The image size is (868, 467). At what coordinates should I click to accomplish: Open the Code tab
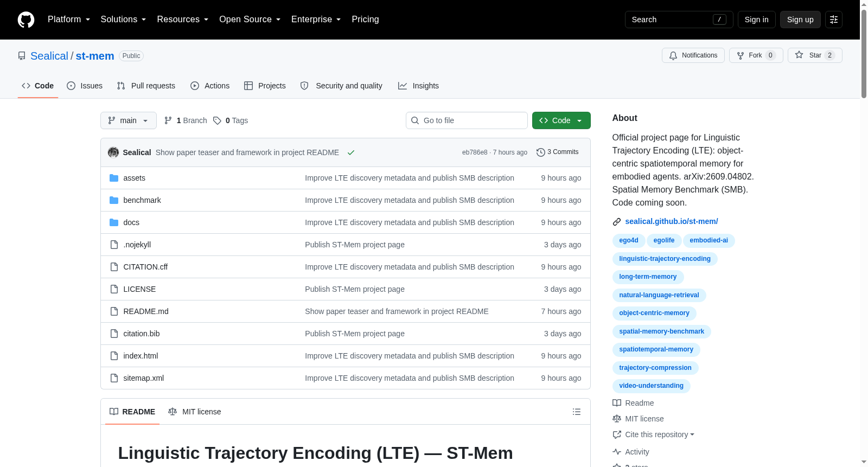click(38, 86)
